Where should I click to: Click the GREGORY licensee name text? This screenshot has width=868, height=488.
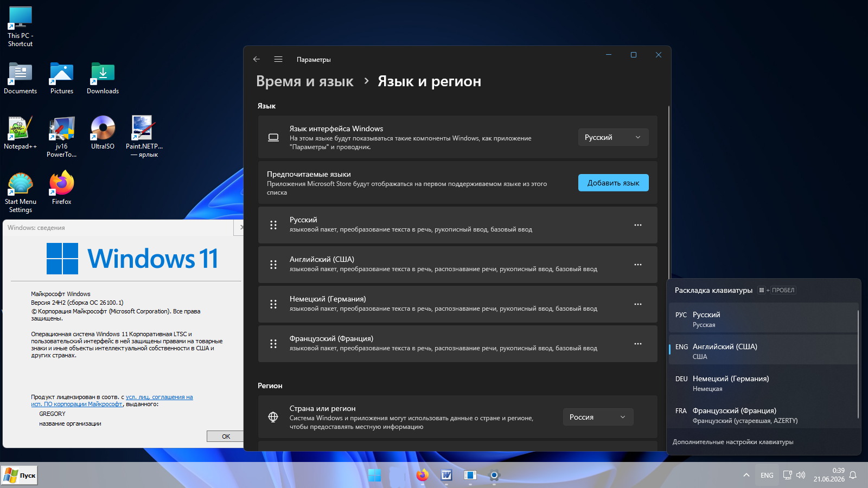52,414
